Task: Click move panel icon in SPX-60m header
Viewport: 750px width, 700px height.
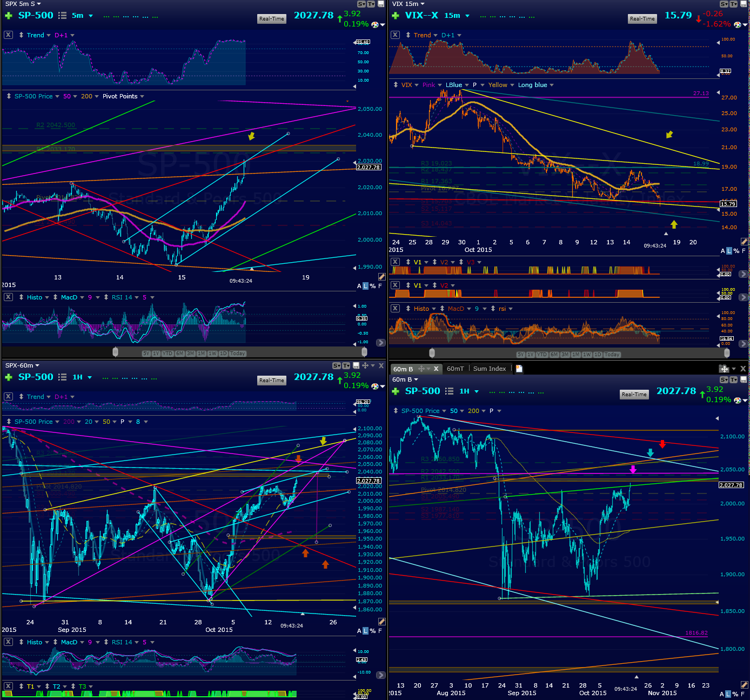Action: [365, 366]
